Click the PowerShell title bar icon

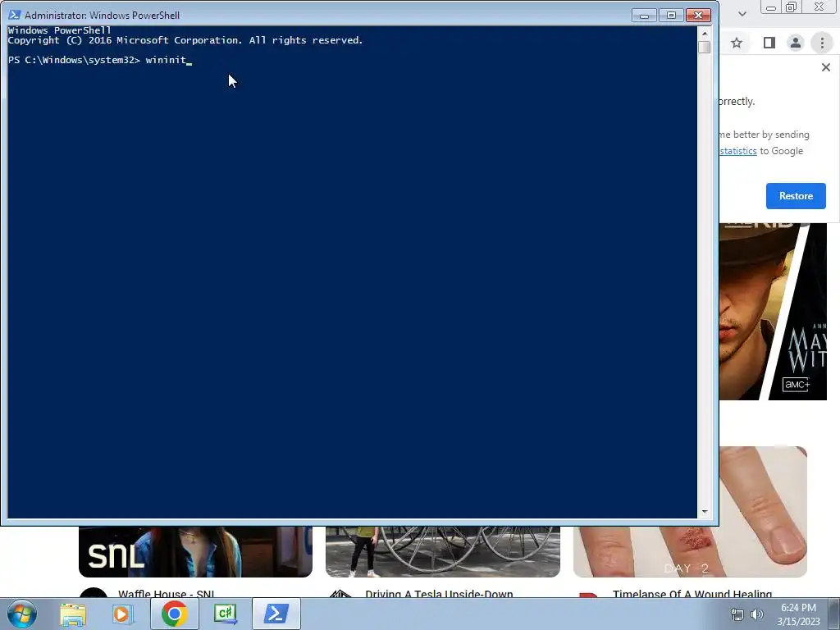click(x=15, y=15)
